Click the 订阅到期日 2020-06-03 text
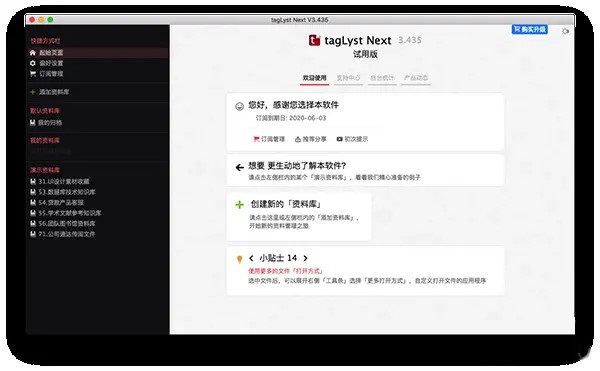Viewport: 600px width, 371px height. tap(291, 118)
